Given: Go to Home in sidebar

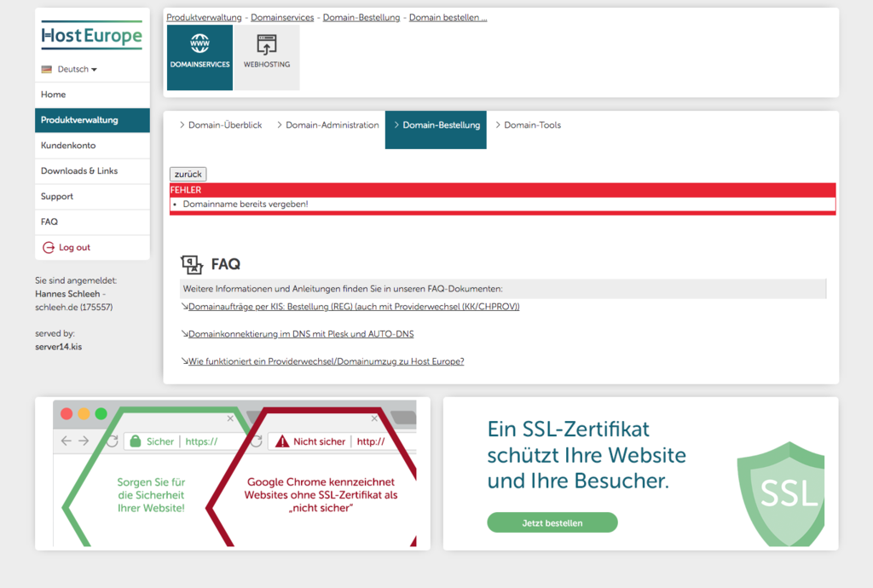Looking at the screenshot, I should tap(92, 95).
